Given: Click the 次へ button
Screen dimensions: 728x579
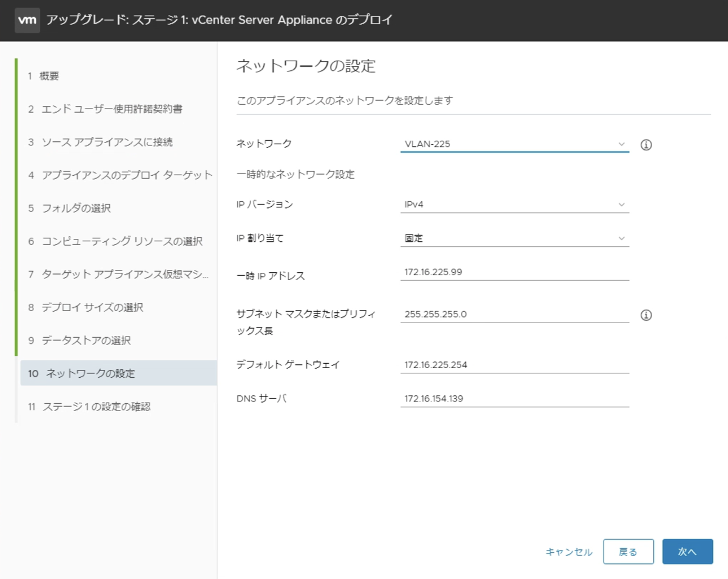Looking at the screenshot, I should tap(687, 552).
